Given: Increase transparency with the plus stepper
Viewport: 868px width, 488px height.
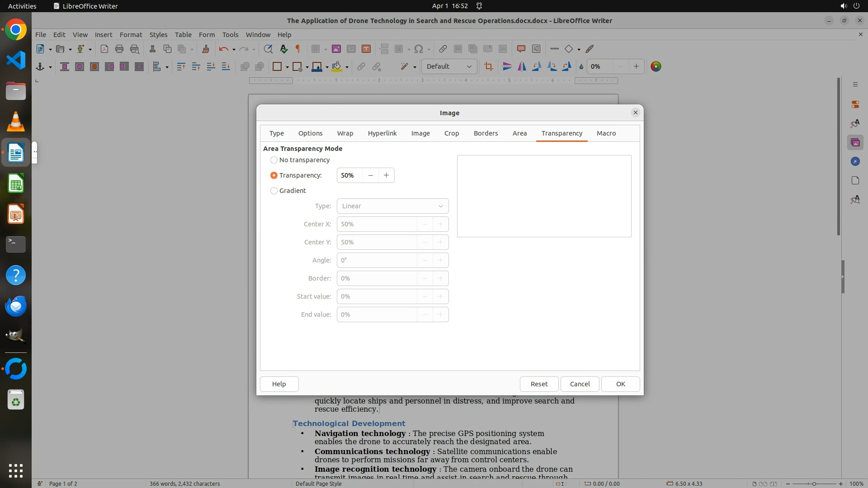Looking at the screenshot, I should pyautogui.click(x=386, y=175).
